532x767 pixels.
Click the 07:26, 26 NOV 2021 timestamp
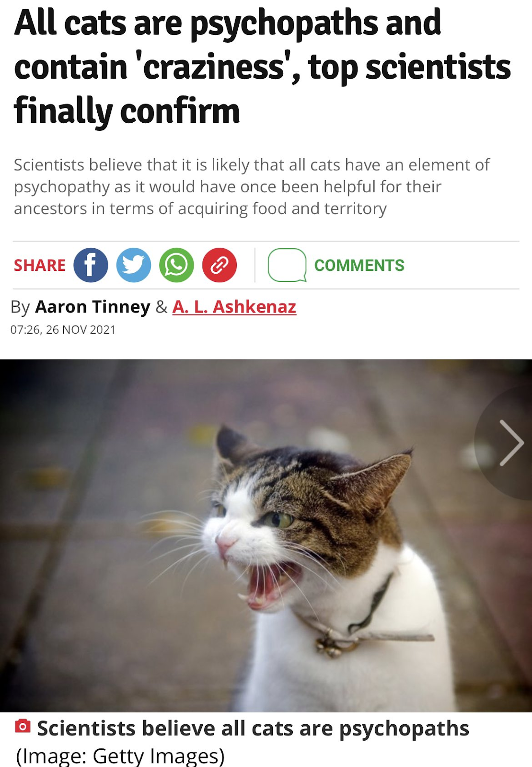click(x=63, y=330)
